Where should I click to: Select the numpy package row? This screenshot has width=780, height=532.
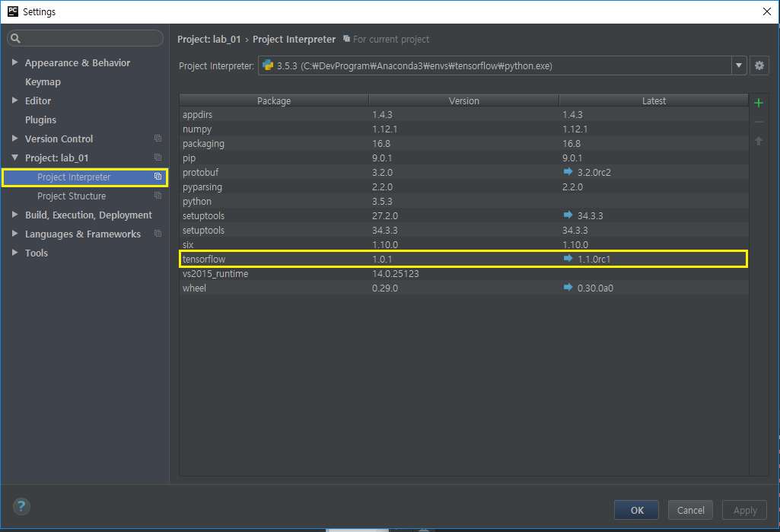click(463, 129)
